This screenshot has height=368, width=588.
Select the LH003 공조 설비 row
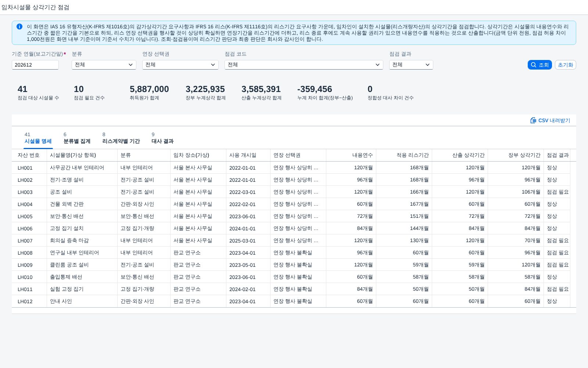294,192
